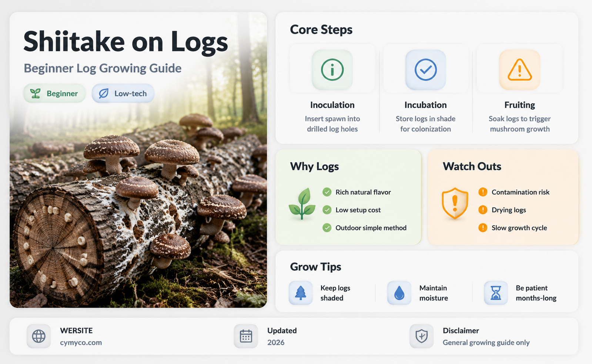592x364 pixels.
Task: Click the water drop icon beside Maintain moisture
Action: click(x=399, y=293)
